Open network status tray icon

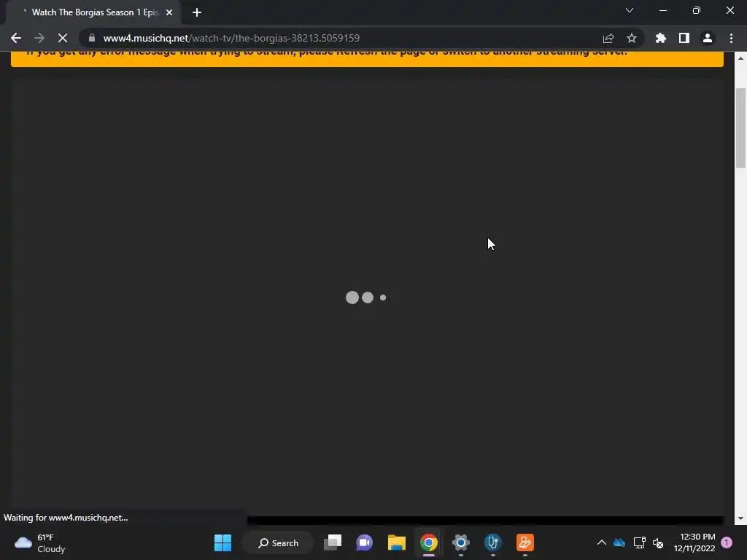639,542
